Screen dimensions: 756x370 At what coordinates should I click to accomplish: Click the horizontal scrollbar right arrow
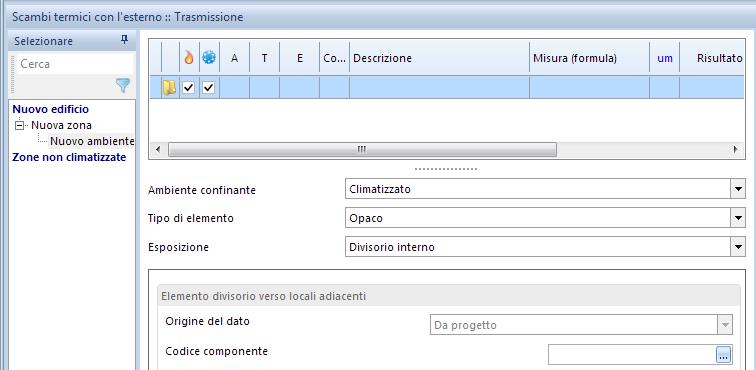click(735, 150)
